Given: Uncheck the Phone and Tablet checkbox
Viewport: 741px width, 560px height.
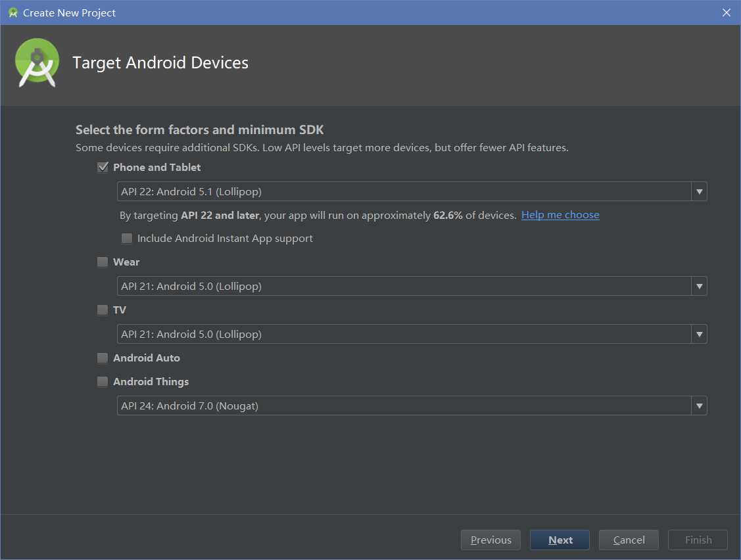Looking at the screenshot, I should coord(103,168).
